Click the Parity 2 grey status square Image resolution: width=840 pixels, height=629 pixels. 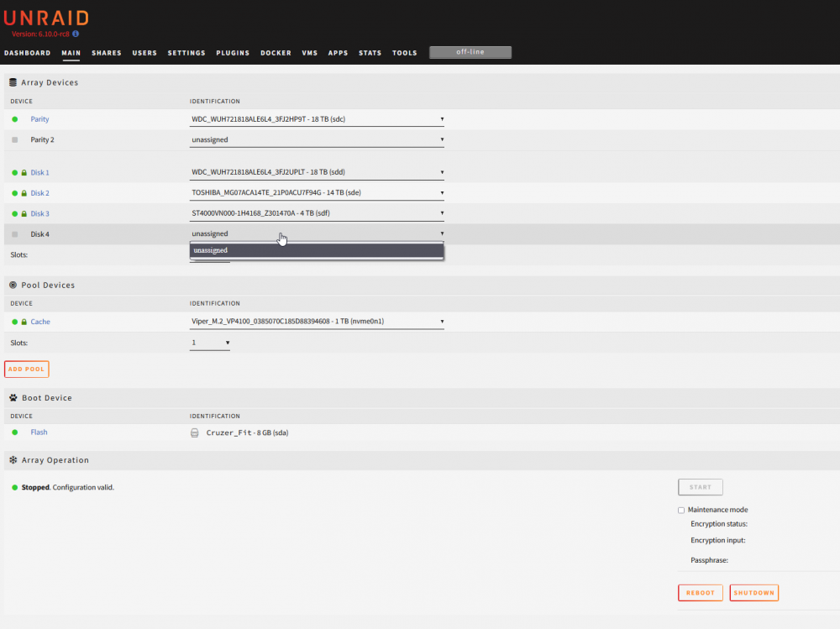tap(15, 140)
